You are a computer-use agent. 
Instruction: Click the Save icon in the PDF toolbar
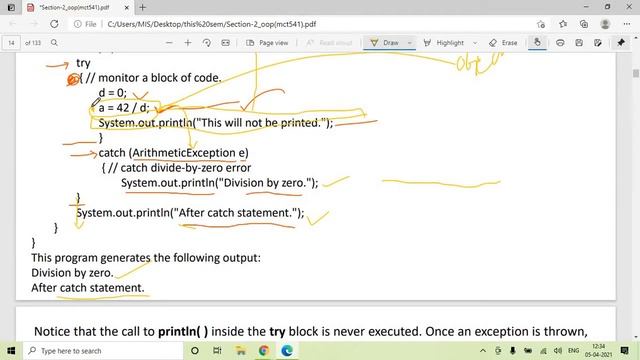pyautogui.click(x=579, y=42)
